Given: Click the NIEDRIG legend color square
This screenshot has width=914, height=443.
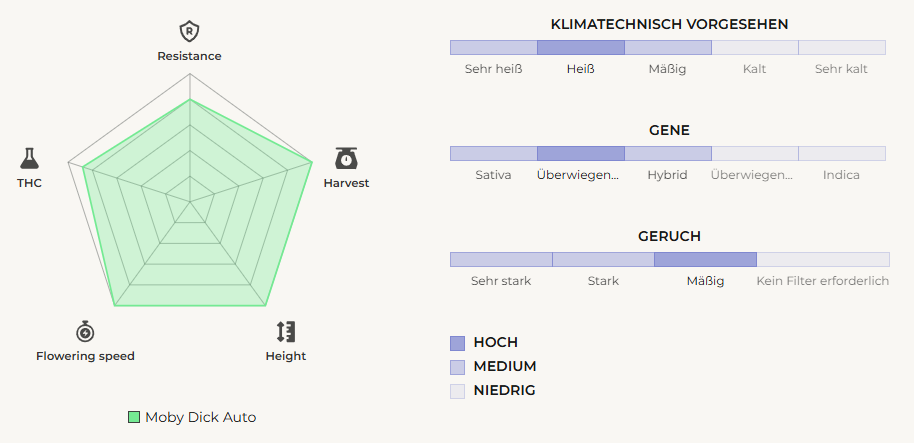Looking at the screenshot, I should coord(458,391).
